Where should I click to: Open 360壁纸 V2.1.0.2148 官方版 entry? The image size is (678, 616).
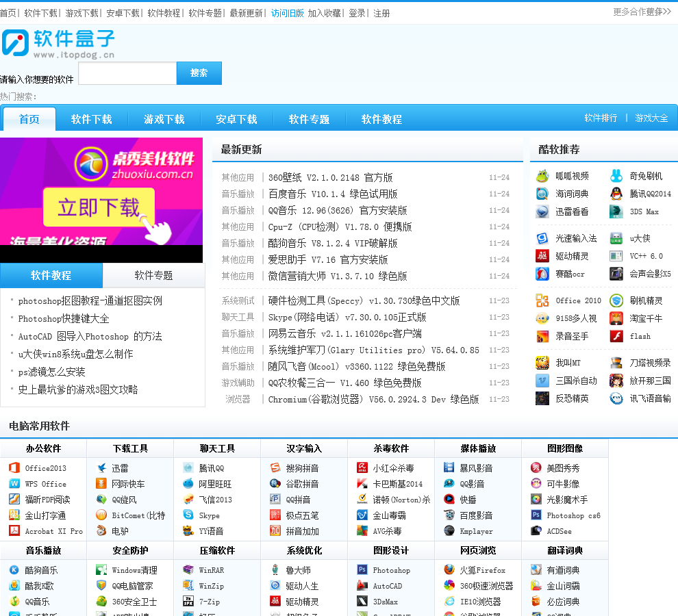pyautogui.click(x=330, y=177)
